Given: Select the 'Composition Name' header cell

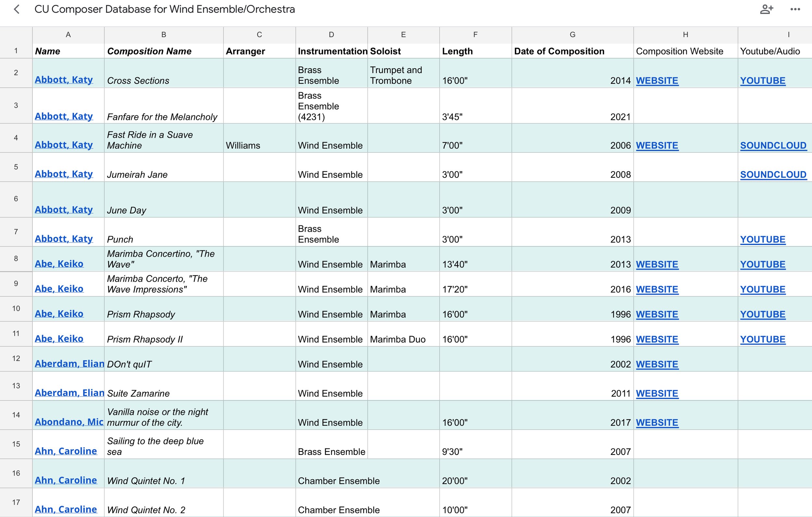Looking at the screenshot, I should 164,51.
